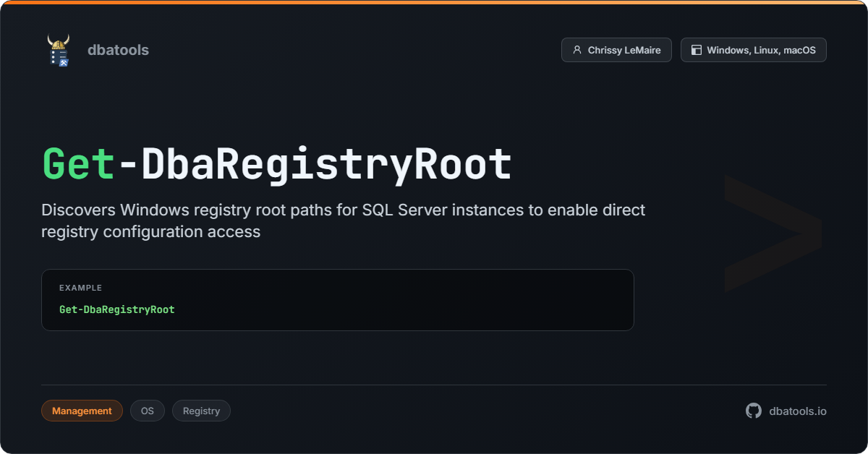Viewport: 868px width, 454px height.
Task: Click the dbatools viking helmet logo
Action: pos(59,50)
